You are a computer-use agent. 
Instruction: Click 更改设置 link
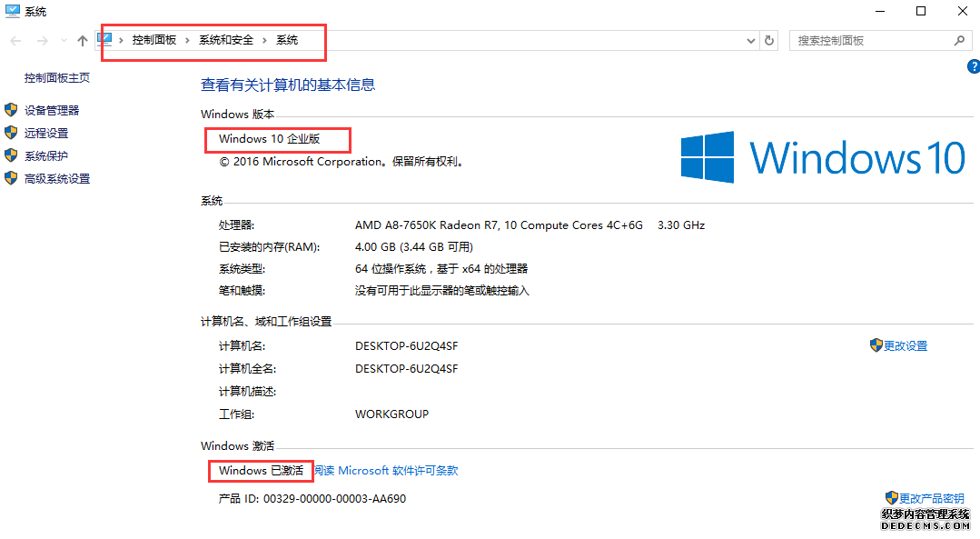(905, 345)
